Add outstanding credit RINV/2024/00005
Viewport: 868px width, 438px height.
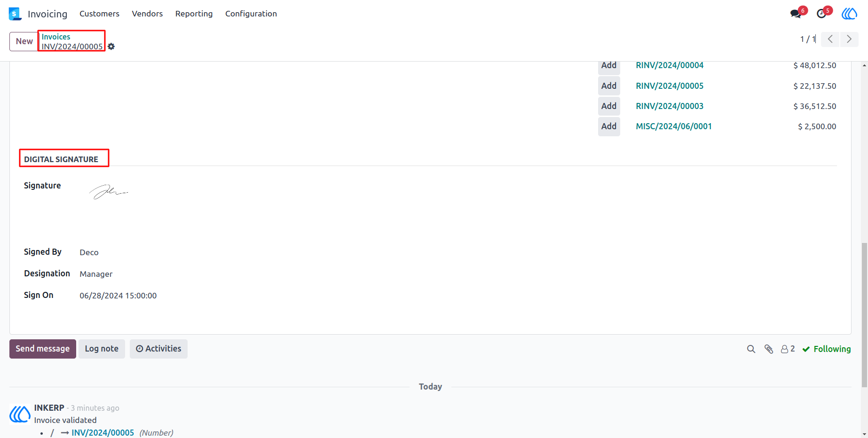(609, 86)
